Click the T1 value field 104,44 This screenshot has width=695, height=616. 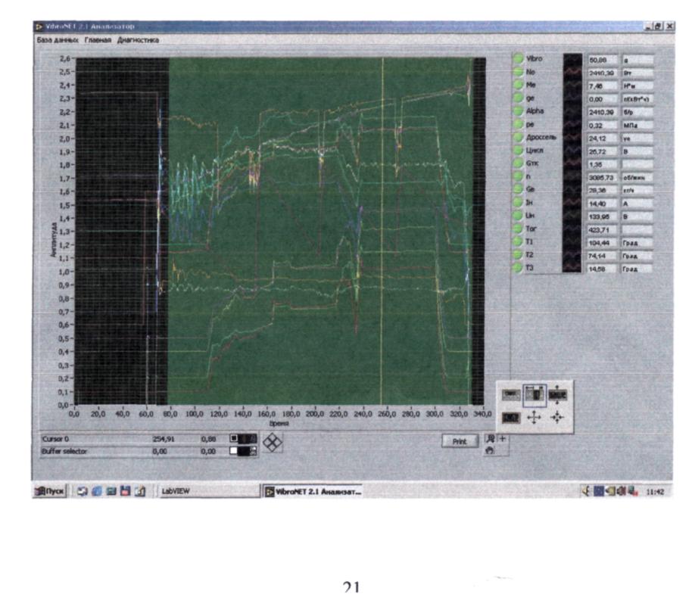point(603,243)
